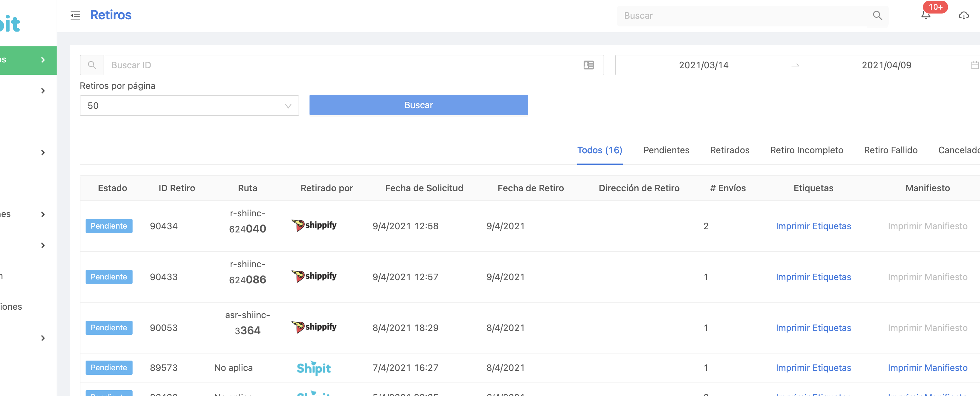This screenshot has height=396, width=980.
Task: Click shippify logo in row 90434
Action: point(314,225)
